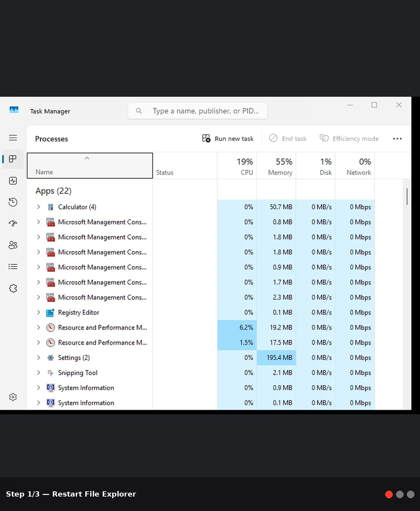Toggle Efficiency mode for selected process
420x511 pixels.
[349, 139]
